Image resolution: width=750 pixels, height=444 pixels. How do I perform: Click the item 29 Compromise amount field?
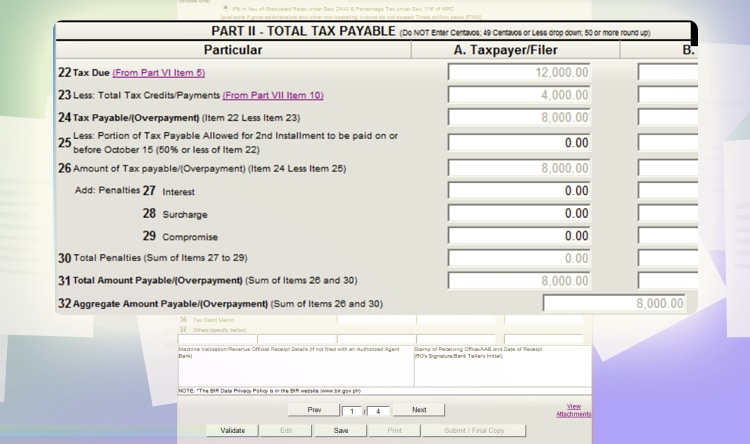pyautogui.click(x=520, y=236)
